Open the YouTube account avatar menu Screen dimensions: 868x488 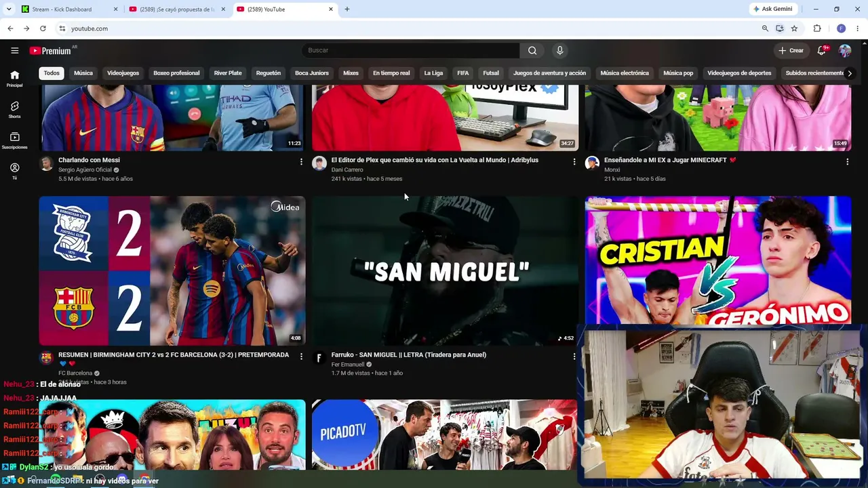coord(845,50)
